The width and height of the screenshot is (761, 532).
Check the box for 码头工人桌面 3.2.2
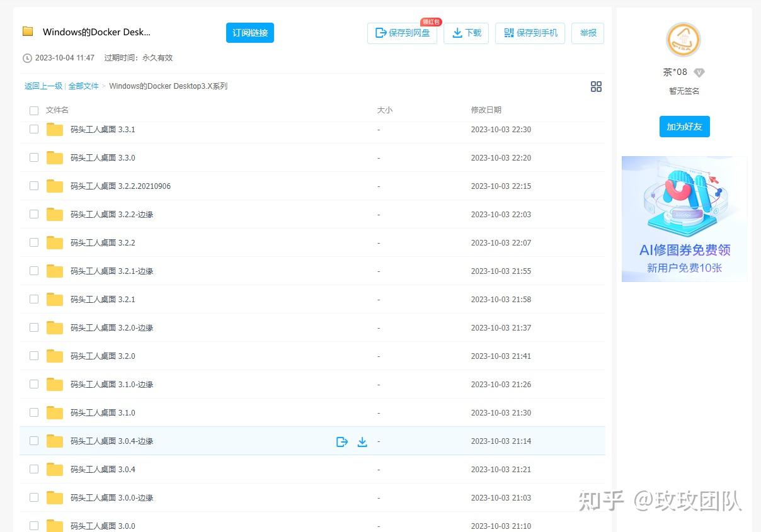34,242
